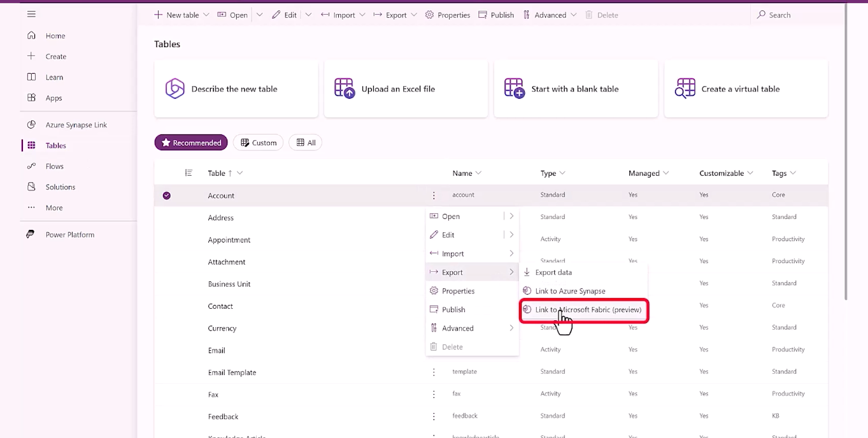Click the Azure Synapse Link icon
Viewport: 868px width, 438px height.
(31, 125)
